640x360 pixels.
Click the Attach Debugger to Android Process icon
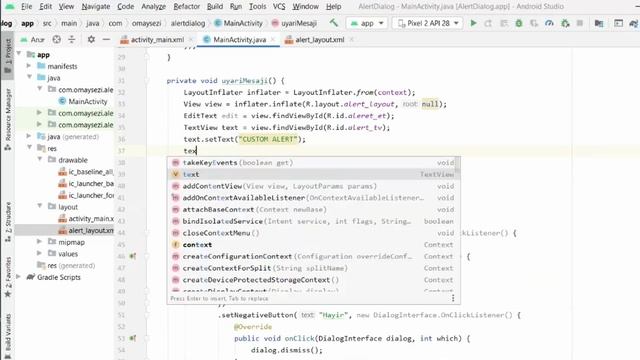(565, 23)
